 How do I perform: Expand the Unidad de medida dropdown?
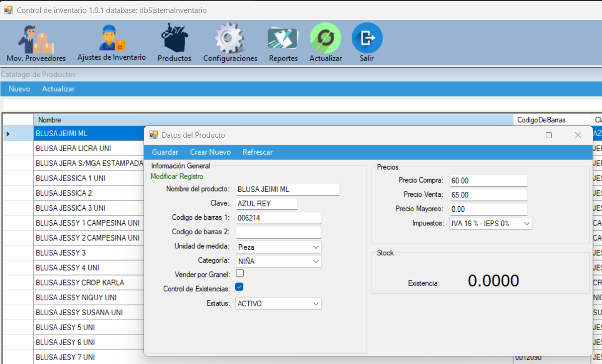tap(316, 247)
